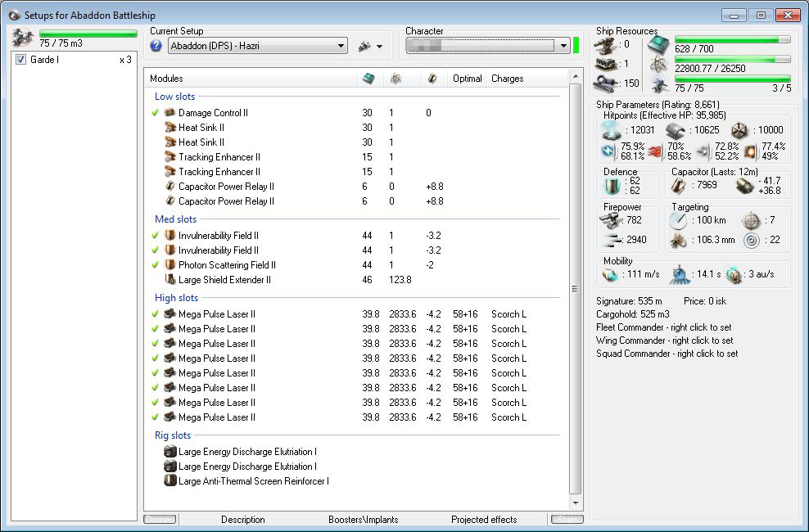This screenshot has height=532, width=809.
Task: Click Fleet Commander - right click to set
Action: click(663, 327)
